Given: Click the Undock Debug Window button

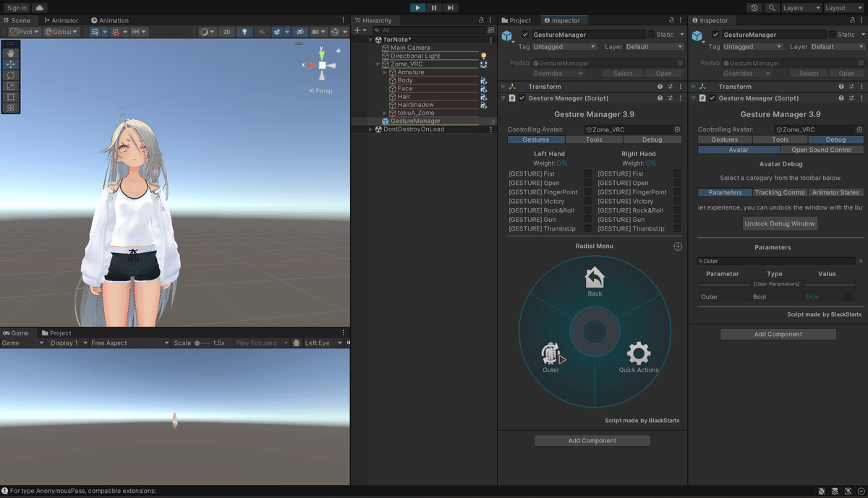Looking at the screenshot, I should [780, 223].
